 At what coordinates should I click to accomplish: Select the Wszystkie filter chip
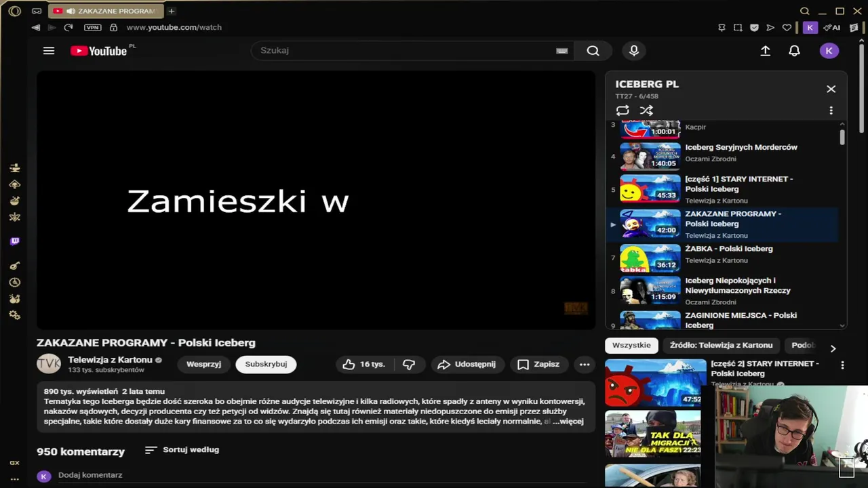[631, 345]
